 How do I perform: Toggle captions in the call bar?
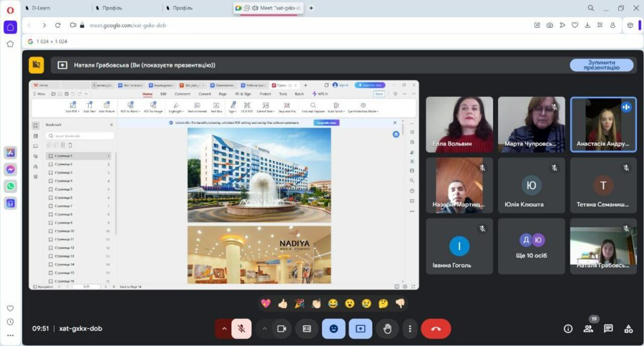pos(308,328)
